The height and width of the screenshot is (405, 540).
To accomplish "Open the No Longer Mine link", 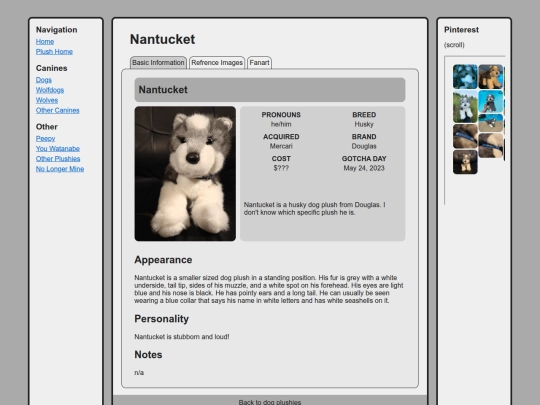I will click(x=60, y=169).
